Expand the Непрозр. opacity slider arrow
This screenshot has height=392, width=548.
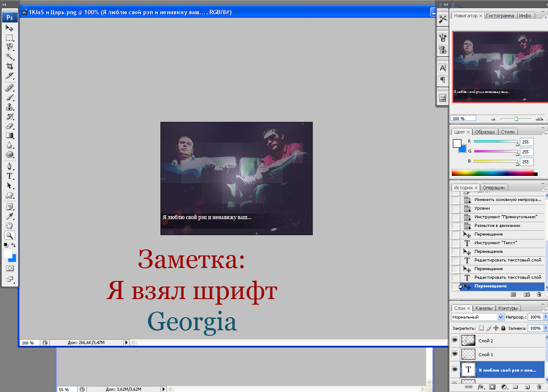coord(545,317)
